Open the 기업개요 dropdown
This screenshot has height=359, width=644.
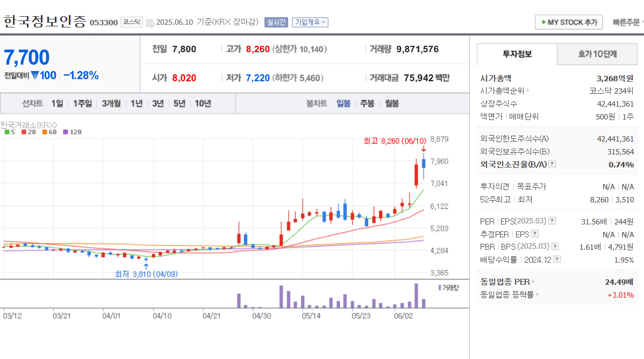[x=310, y=22]
